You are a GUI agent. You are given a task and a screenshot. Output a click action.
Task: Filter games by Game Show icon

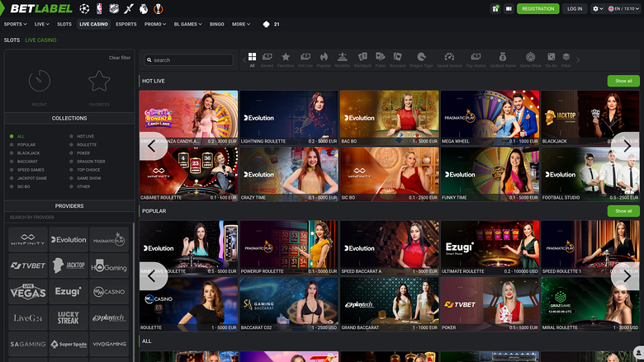click(530, 59)
